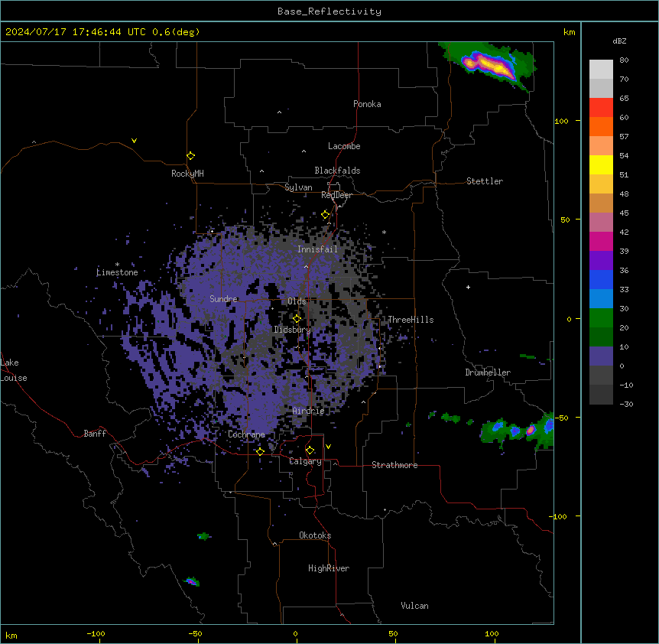Click the white plus marker north of Drumheller

pos(468,287)
